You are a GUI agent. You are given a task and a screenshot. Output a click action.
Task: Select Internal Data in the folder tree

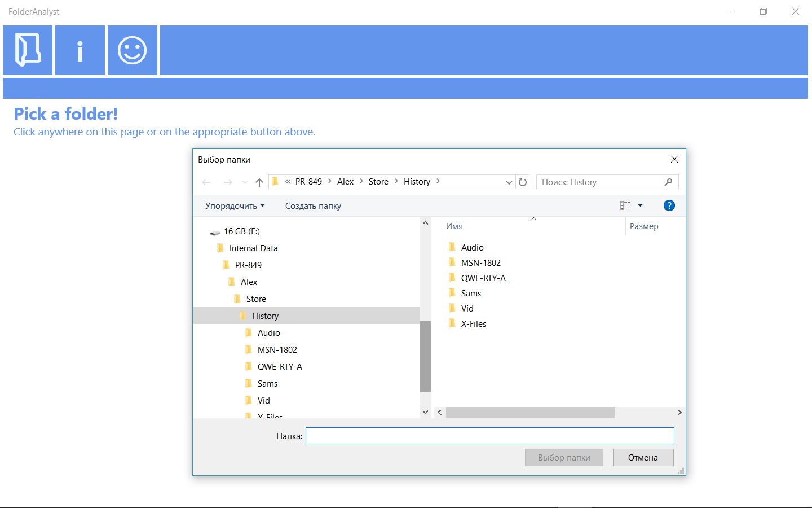click(253, 248)
